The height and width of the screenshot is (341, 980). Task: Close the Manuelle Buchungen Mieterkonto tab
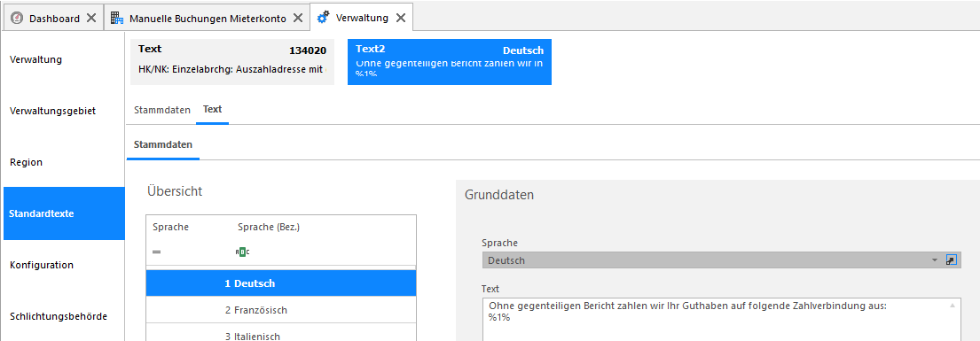297,18
